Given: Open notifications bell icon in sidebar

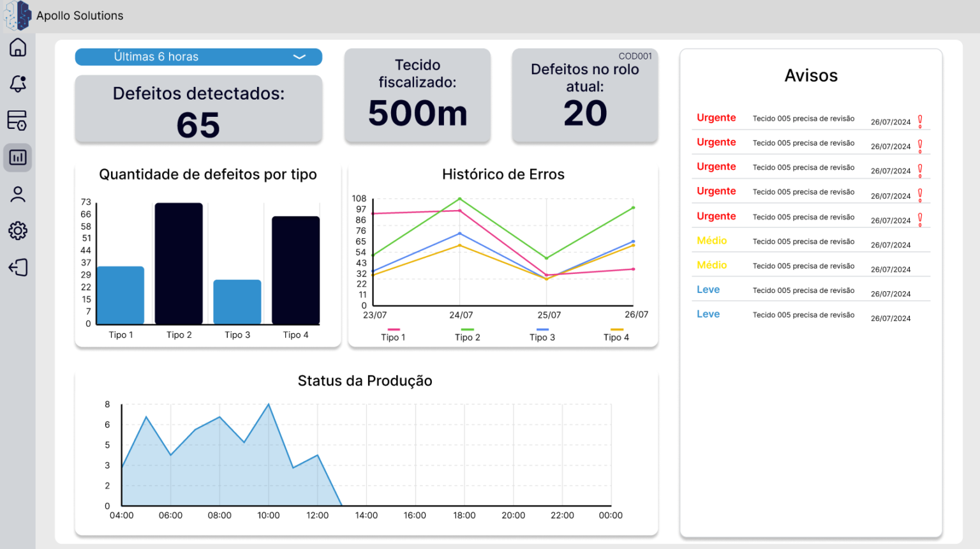Looking at the screenshot, I should [x=18, y=84].
